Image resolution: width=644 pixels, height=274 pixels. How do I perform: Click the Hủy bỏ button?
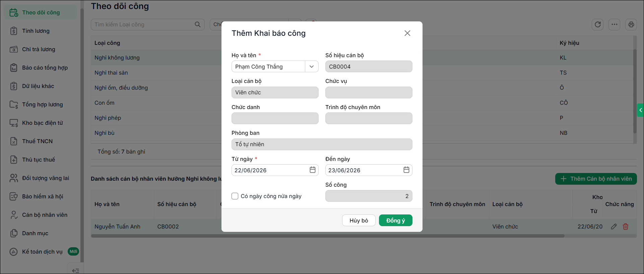pos(359,220)
